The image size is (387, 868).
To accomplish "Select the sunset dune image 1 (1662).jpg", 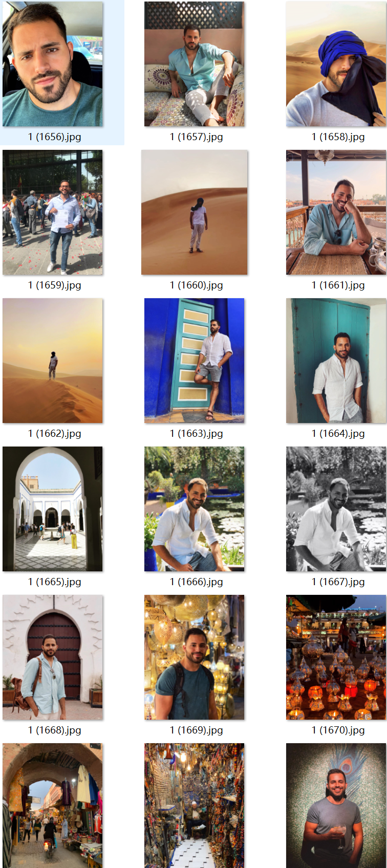I will (x=53, y=361).
